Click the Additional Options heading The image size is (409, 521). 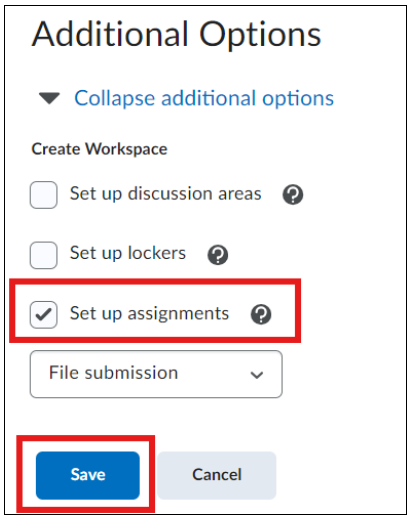point(177,35)
